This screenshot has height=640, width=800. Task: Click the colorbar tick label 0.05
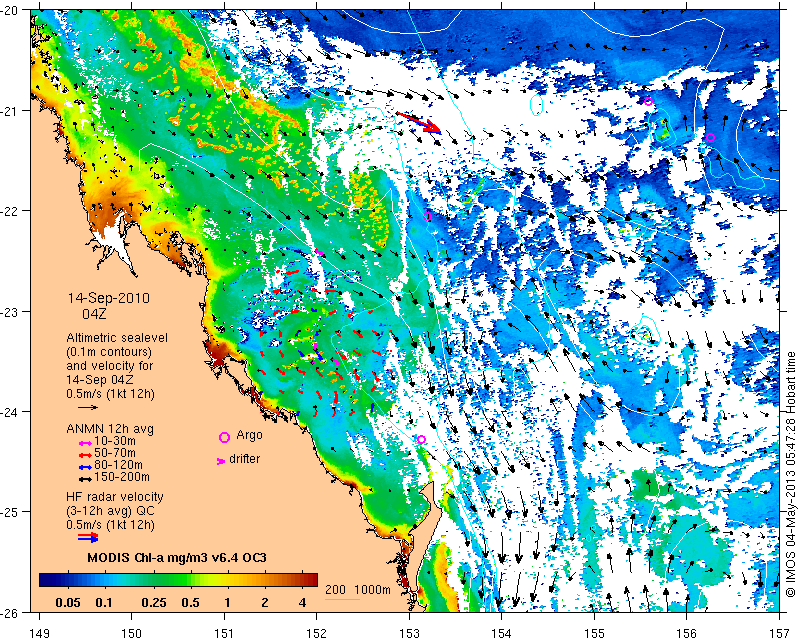coord(68,603)
